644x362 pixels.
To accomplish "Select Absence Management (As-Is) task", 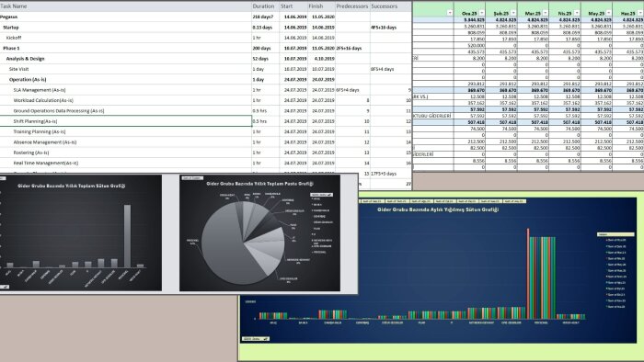I will 126,142.
